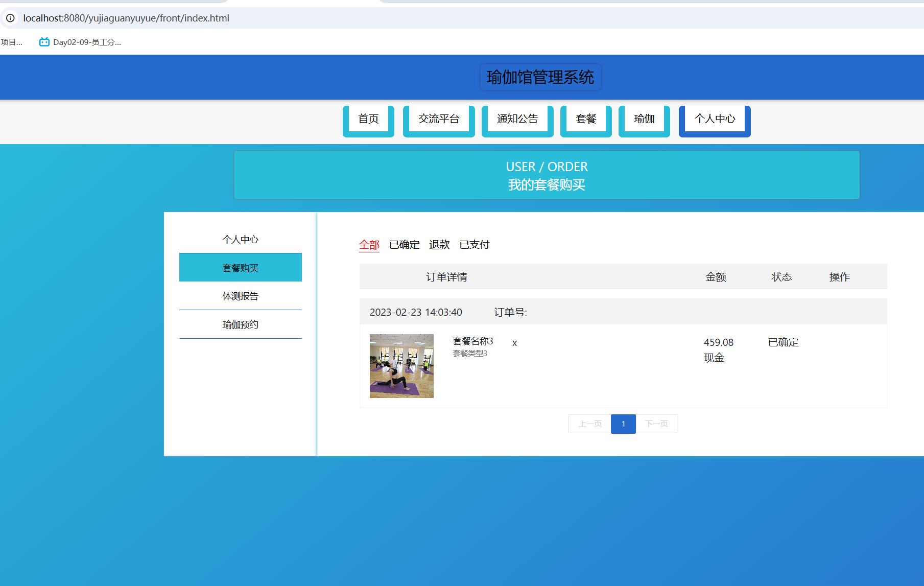The image size is (924, 586).
Task: Go to next page 下一页
Action: pos(657,424)
